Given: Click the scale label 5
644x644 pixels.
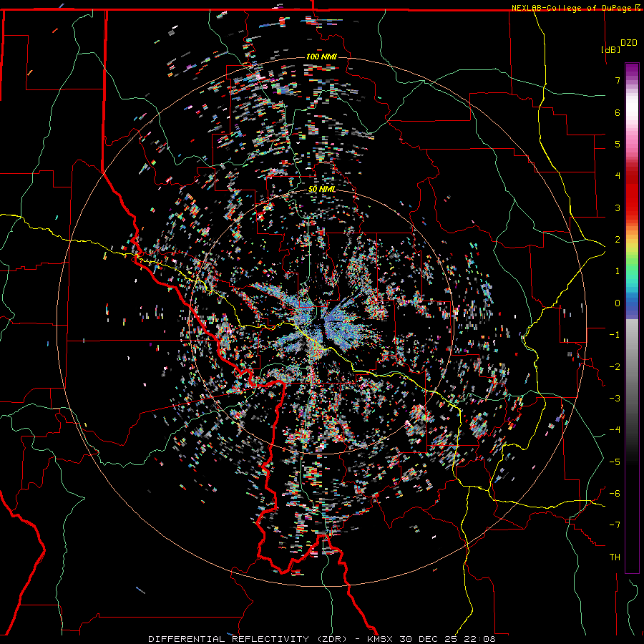Looking at the screenshot, I should pos(618,144).
